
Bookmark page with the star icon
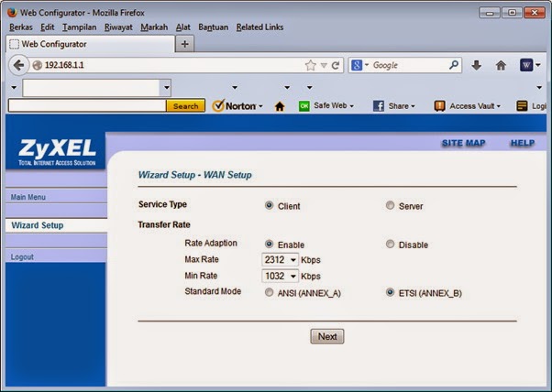click(x=310, y=65)
